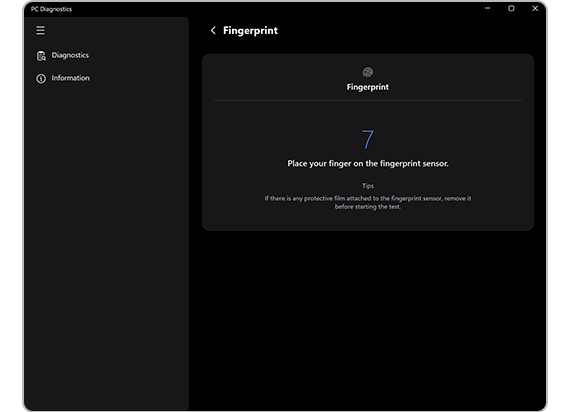570x412 pixels.
Task: Click the protective film tip text
Action: pyautogui.click(x=368, y=203)
